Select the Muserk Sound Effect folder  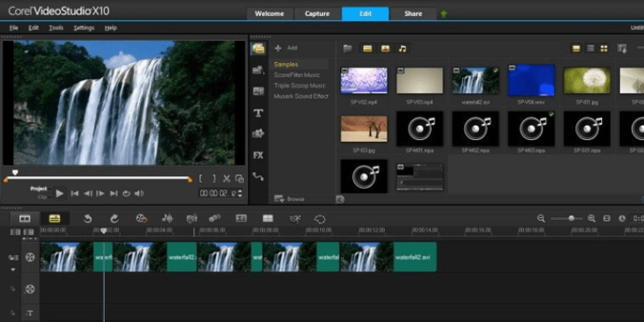click(301, 96)
